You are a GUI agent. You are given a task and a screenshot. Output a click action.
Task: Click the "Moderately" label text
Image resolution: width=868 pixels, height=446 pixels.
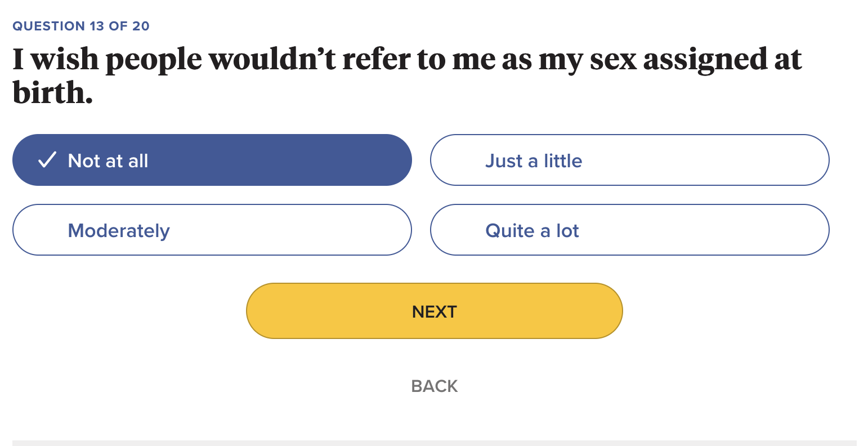pos(119,231)
